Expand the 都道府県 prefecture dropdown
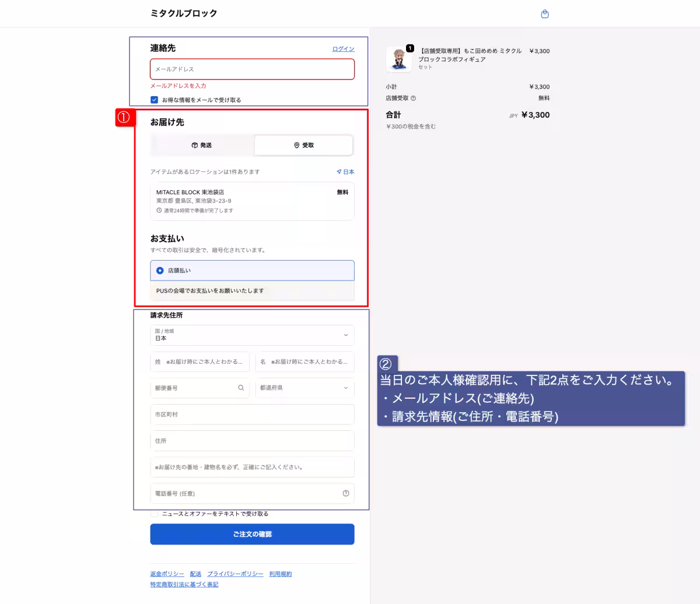700x604 pixels. [304, 388]
